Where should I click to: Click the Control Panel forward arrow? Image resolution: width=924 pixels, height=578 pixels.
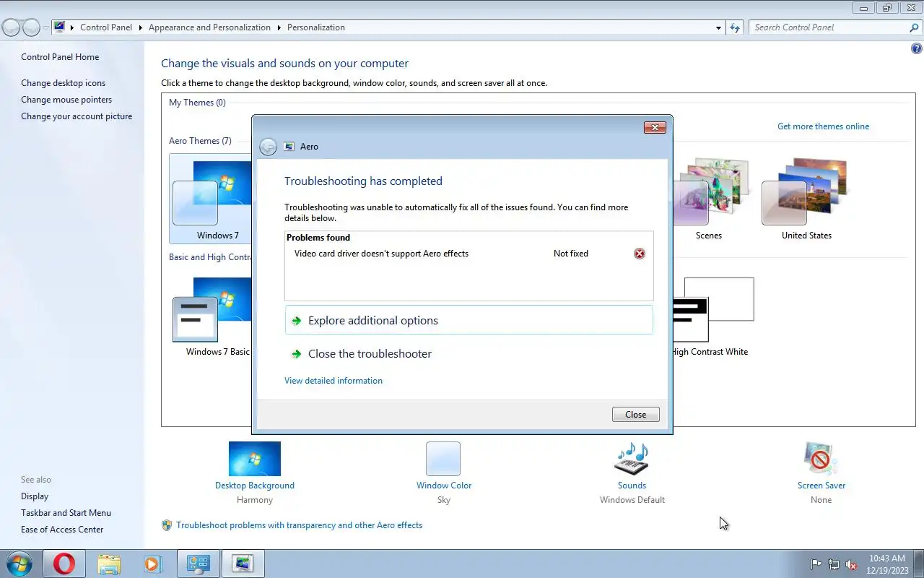coord(31,27)
